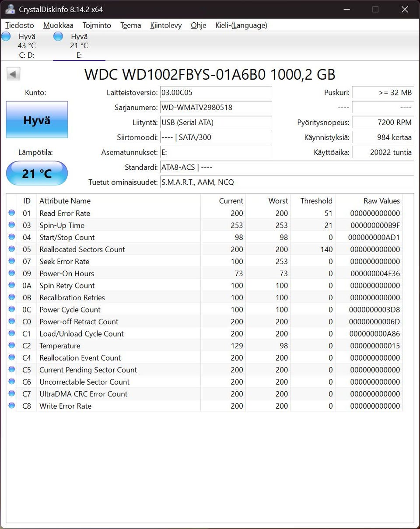The width and height of the screenshot is (420, 529).
Task: Click threshold value 140 for Reallocated Sectors
Action: pyautogui.click(x=326, y=249)
